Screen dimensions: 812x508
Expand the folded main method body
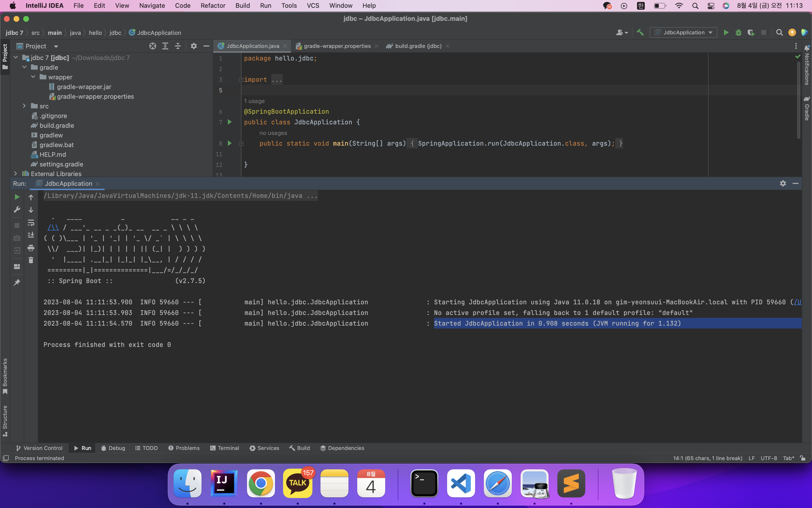tap(241, 143)
